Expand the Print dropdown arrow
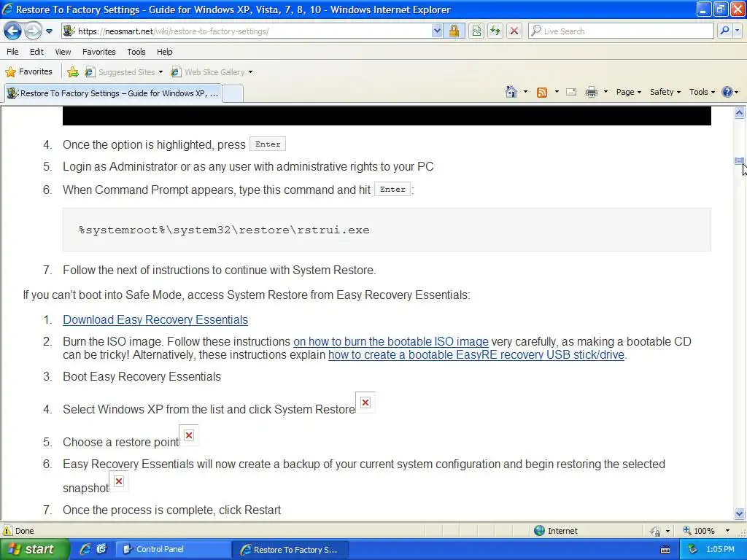 click(605, 92)
